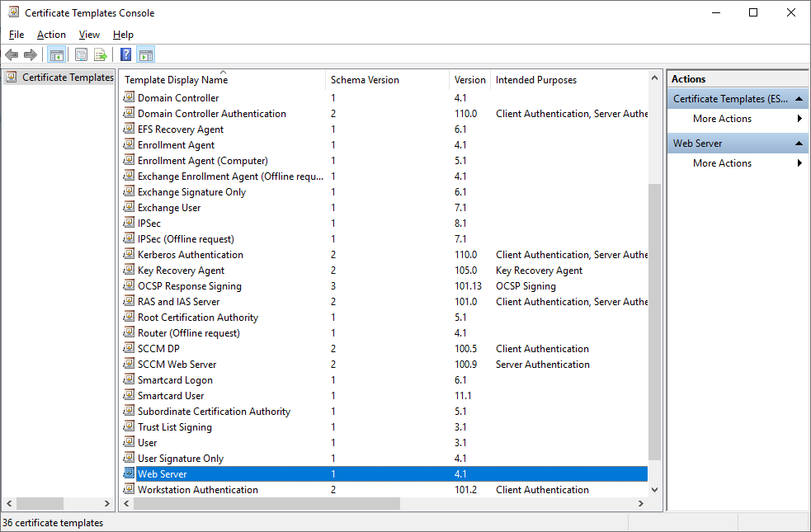The width and height of the screenshot is (811, 532).
Task: Click the OCSP Signing intended purpose cell
Action: click(526, 286)
